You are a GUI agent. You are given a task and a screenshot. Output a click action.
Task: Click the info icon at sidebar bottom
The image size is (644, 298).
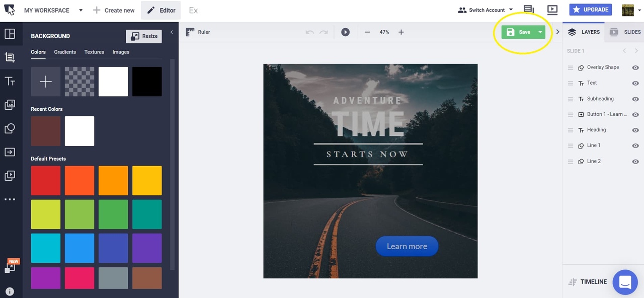point(10,291)
